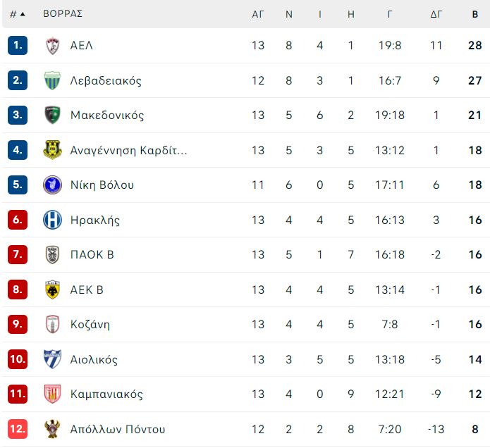Open the Καμπανιακός team link
490x448 pixels.
(x=106, y=394)
